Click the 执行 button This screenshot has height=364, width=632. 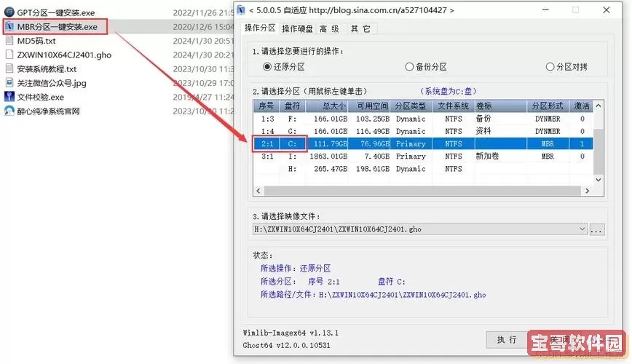coord(507,340)
